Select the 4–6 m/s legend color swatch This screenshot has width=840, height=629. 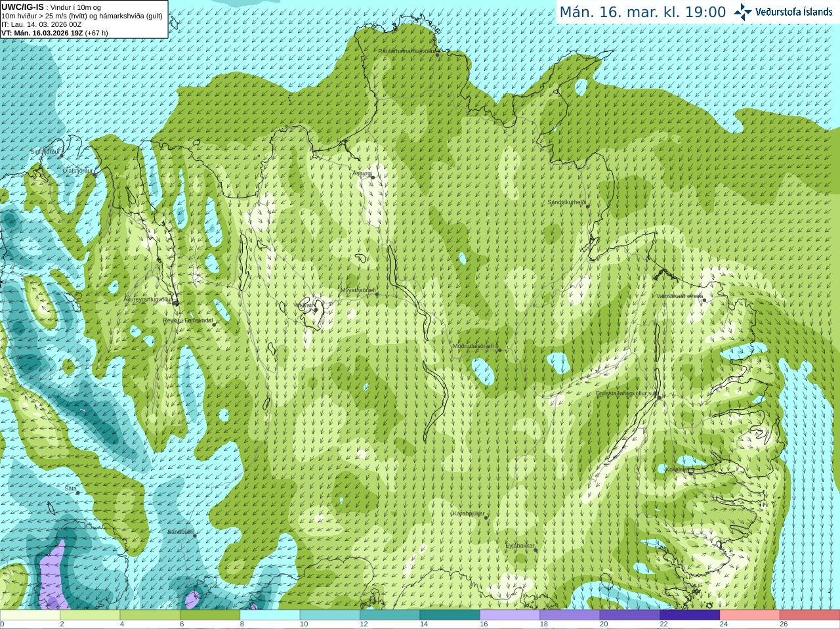coord(150,615)
